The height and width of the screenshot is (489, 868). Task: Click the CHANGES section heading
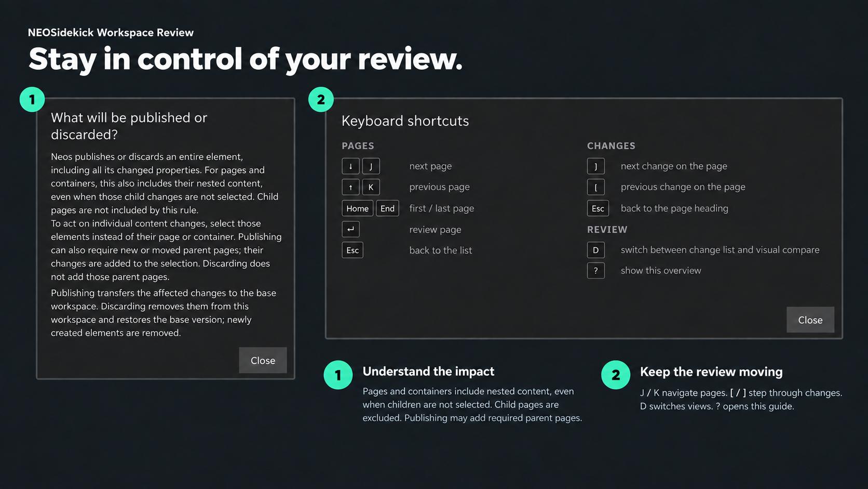[x=611, y=146]
